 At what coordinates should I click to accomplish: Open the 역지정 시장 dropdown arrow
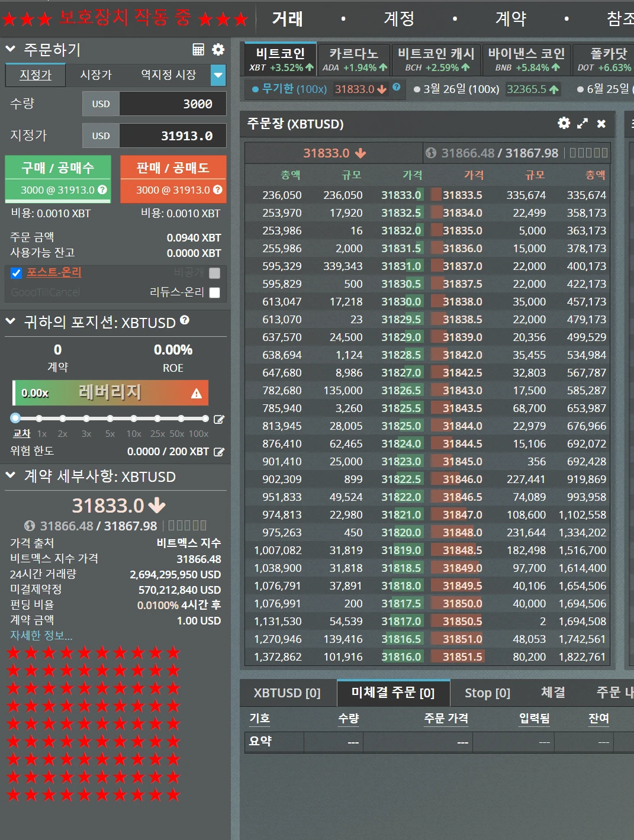218,76
